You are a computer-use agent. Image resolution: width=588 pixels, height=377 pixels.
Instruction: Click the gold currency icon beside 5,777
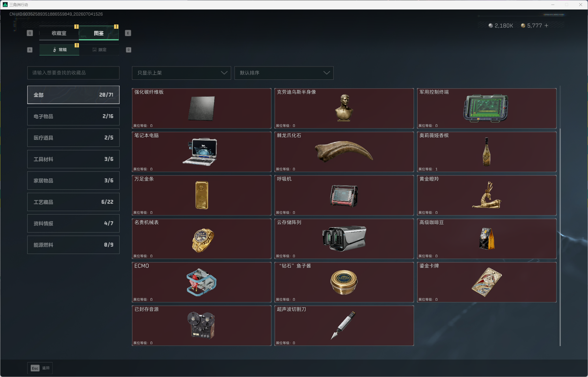pyautogui.click(x=523, y=26)
